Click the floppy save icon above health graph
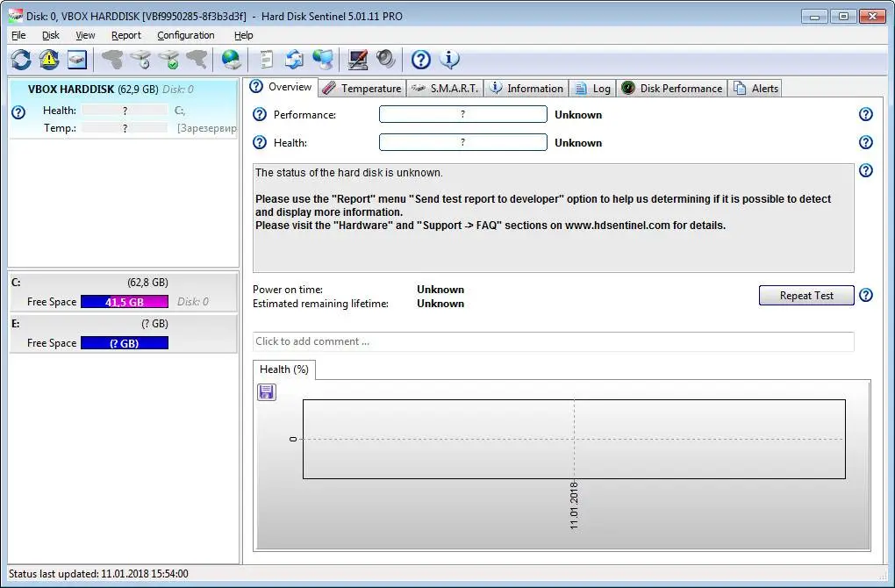The width and height of the screenshot is (895, 588). 267,391
